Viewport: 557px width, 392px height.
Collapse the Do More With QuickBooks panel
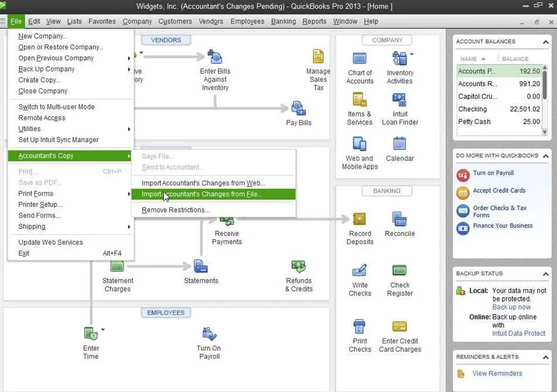point(546,156)
